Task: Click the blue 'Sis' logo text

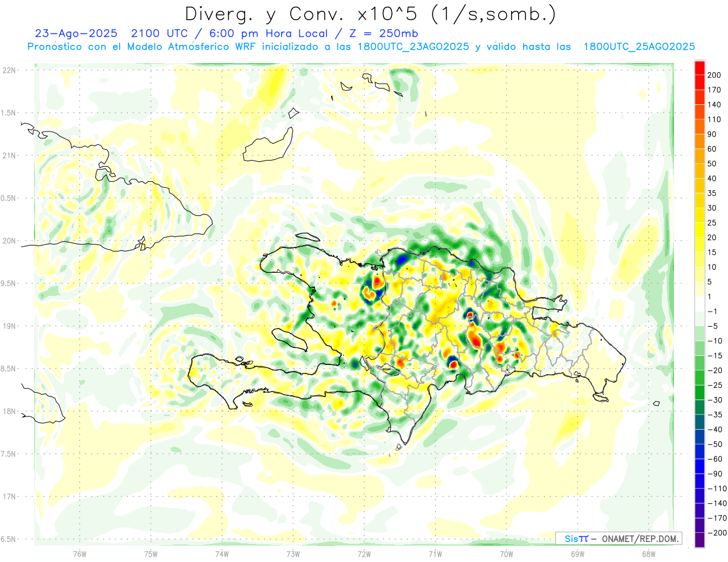Action: [x=571, y=538]
